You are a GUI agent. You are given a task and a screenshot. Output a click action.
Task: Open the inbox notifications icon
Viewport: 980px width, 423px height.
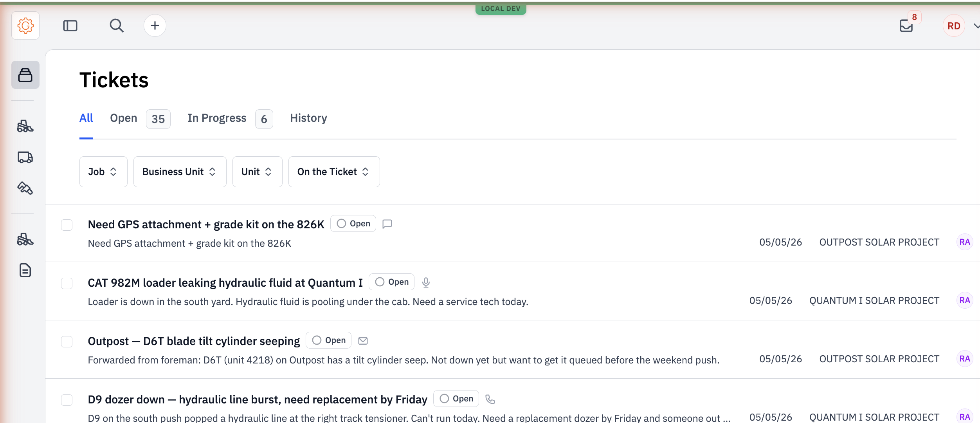pyautogui.click(x=906, y=26)
